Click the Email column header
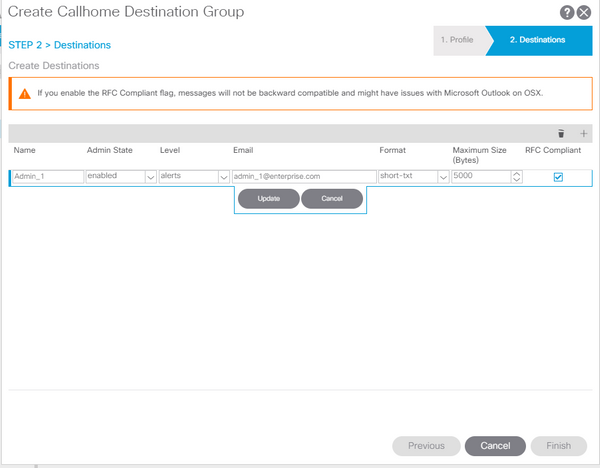This screenshot has width=600, height=468. pos(243,150)
